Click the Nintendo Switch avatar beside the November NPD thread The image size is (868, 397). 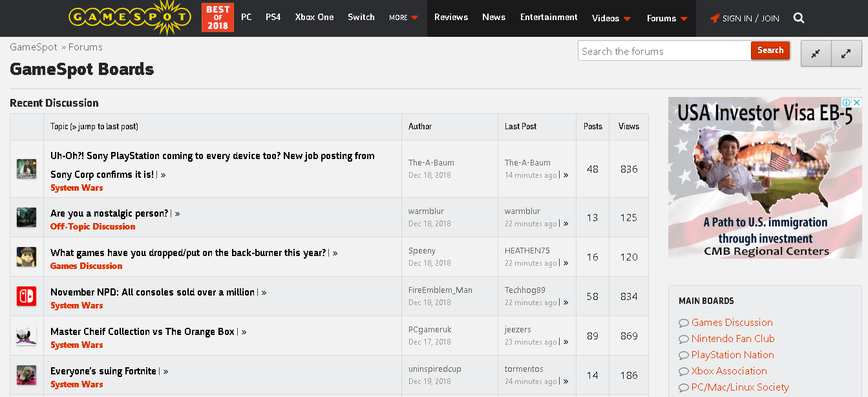point(26,296)
